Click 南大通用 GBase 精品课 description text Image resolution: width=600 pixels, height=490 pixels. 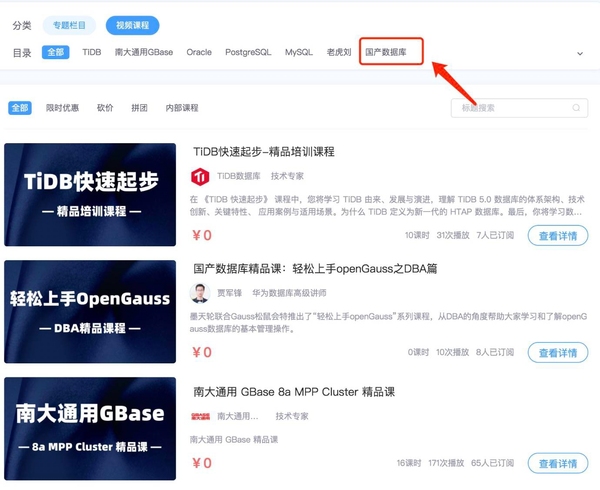click(x=234, y=440)
